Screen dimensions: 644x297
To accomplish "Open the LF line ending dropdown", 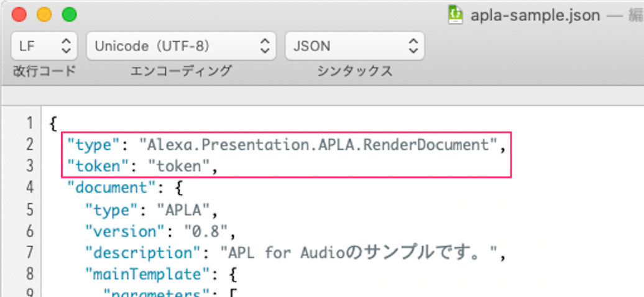I will (44, 46).
